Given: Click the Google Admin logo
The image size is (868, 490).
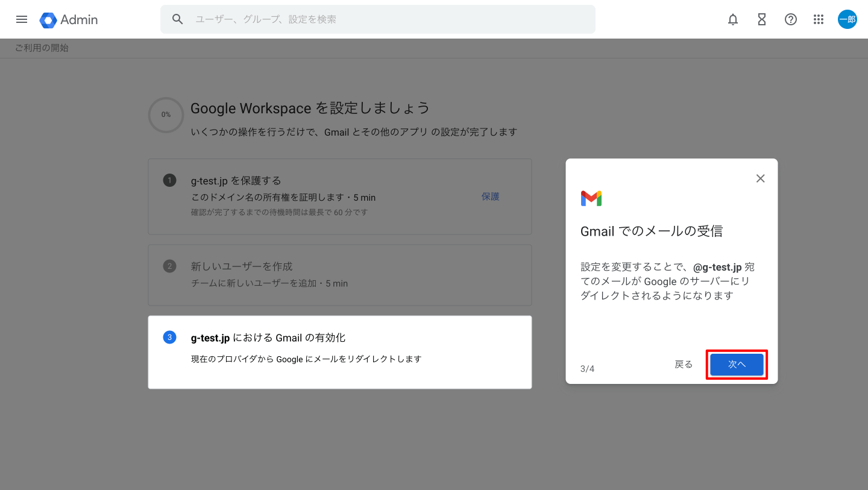Looking at the screenshot, I should 69,20.
